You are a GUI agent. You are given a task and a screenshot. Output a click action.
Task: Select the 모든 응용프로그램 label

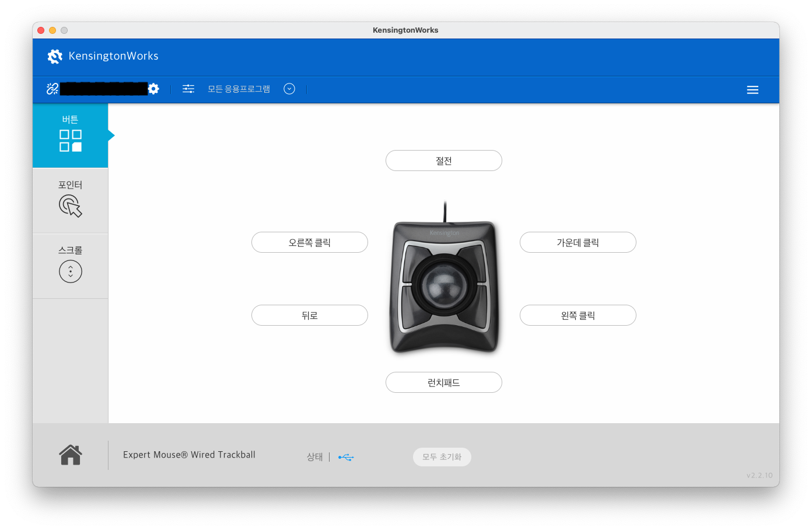point(239,89)
